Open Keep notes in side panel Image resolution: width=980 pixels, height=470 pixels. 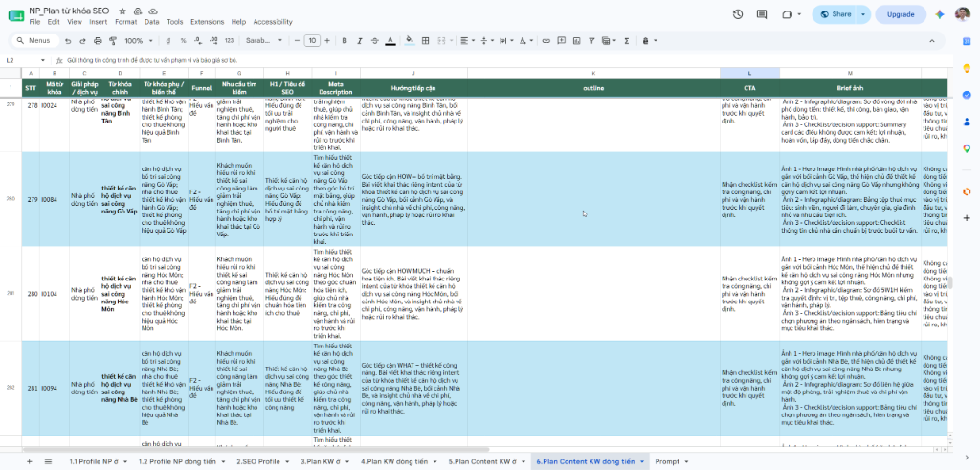[x=967, y=68]
